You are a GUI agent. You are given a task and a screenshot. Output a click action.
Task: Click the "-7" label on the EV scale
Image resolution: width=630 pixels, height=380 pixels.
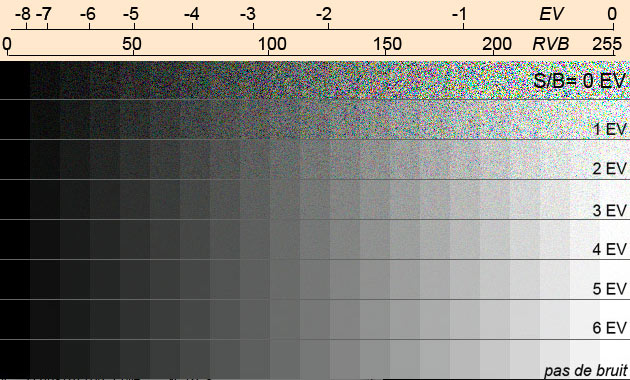44,14
